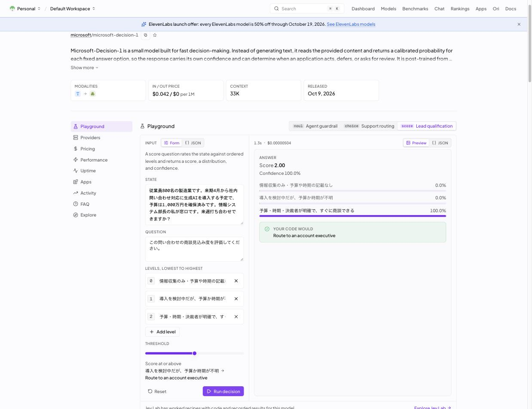Open Docs in top navigation
This screenshot has height=409, width=532.
point(511,9)
